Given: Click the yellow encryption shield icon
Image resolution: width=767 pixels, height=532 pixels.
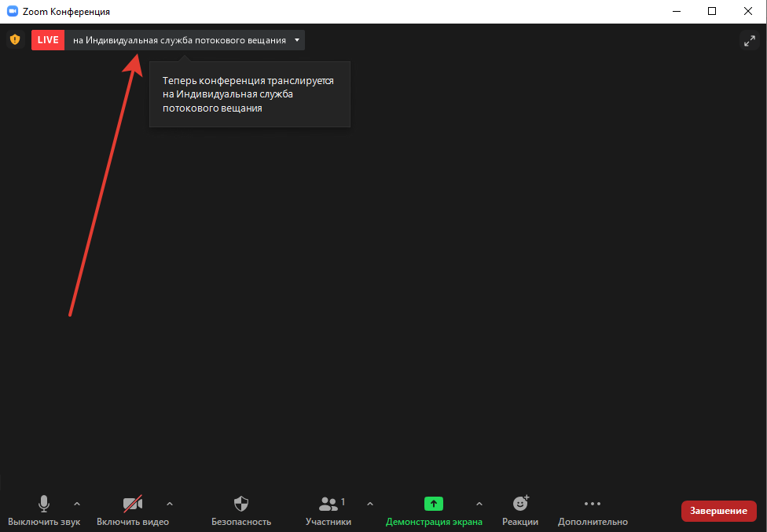Looking at the screenshot, I should tap(15, 39).
